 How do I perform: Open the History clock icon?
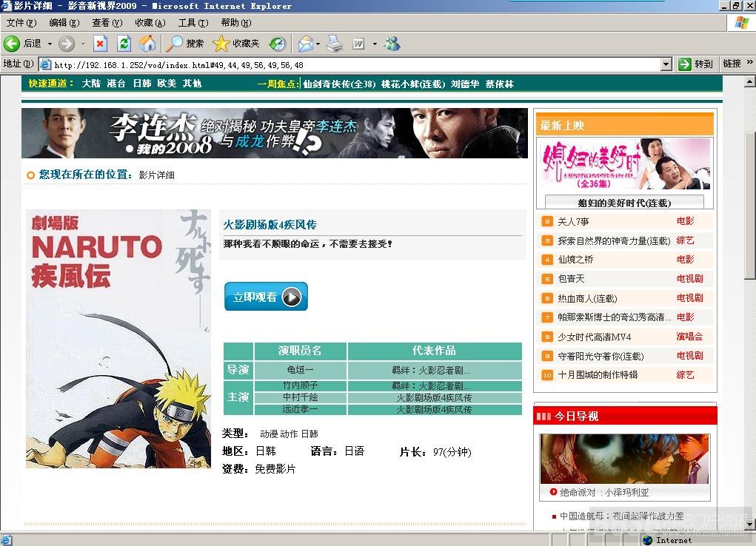coord(278,44)
